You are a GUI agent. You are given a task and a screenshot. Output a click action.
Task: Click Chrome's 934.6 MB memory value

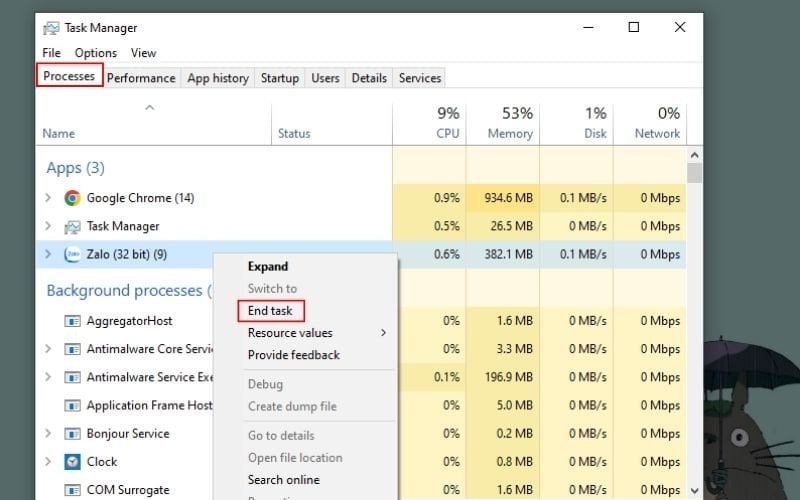[508, 198]
